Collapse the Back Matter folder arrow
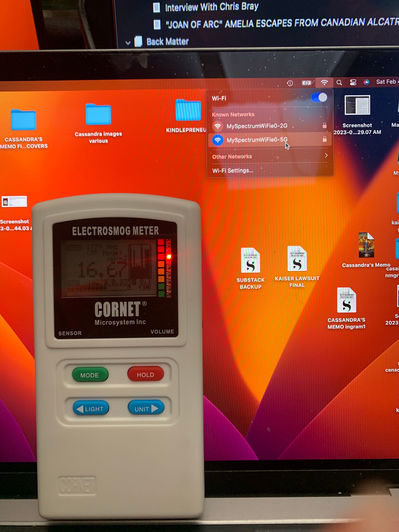 pos(128,43)
